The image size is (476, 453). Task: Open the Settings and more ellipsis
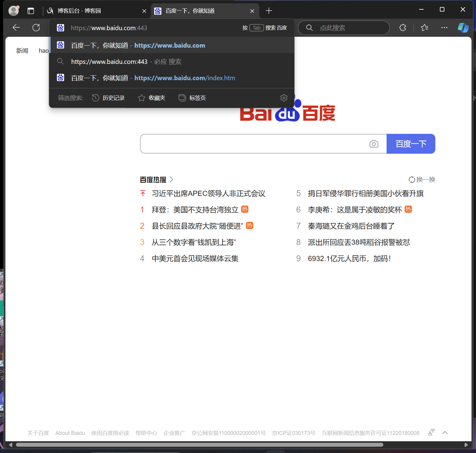444,28
